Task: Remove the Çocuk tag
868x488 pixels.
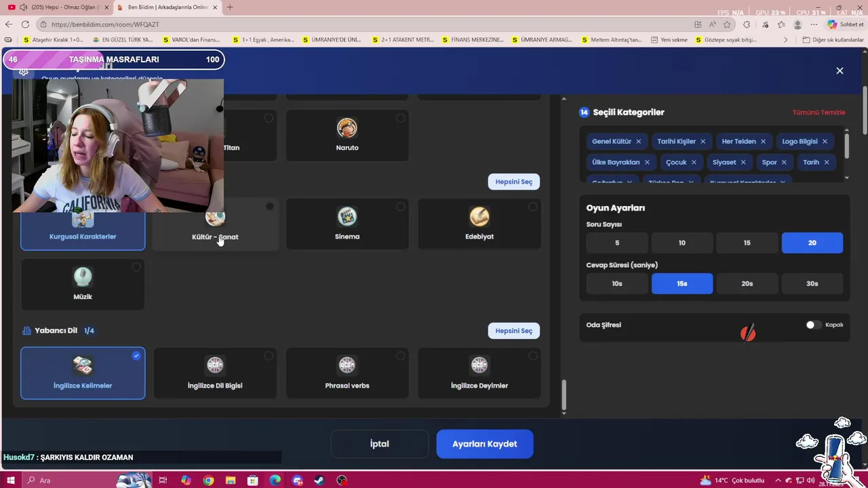Action: pyautogui.click(x=694, y=162)
